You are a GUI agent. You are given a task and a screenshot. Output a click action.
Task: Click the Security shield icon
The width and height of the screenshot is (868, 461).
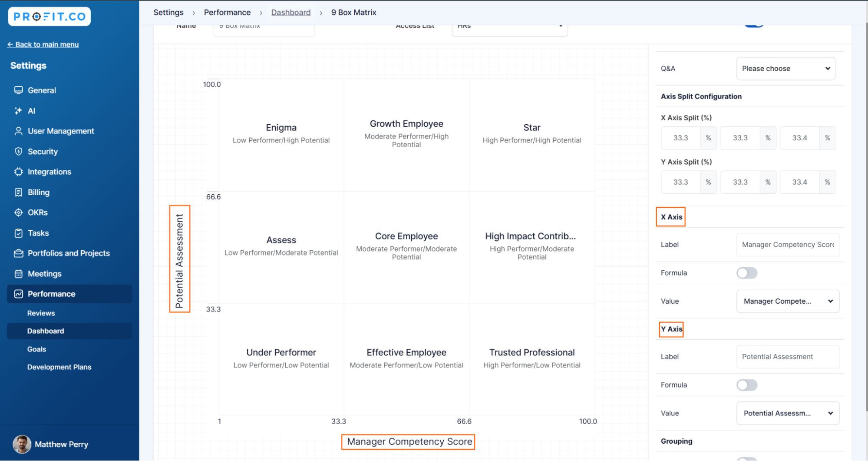coord(18,152)
